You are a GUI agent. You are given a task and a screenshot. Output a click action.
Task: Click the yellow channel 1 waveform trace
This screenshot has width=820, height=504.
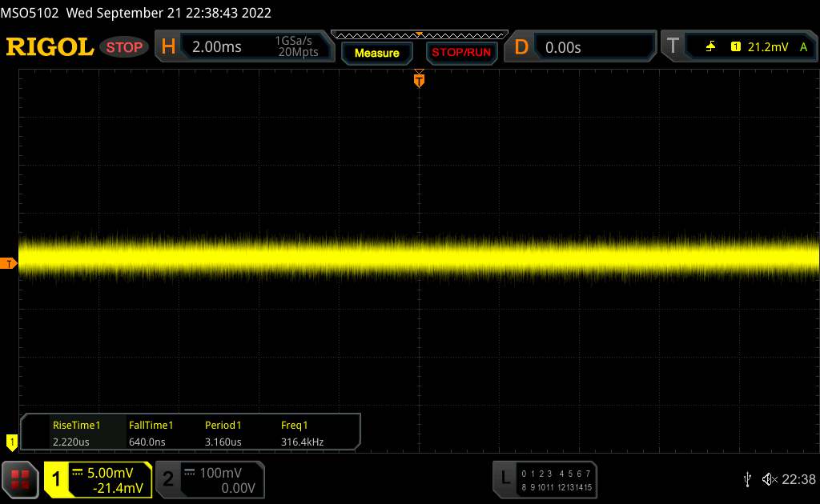click(x=418, y=257)
